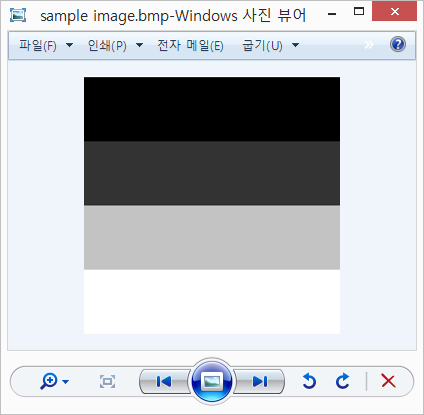Minimize the photo viewer window
The width and height of the screenshot is (424, 415).
click(332, 14)
